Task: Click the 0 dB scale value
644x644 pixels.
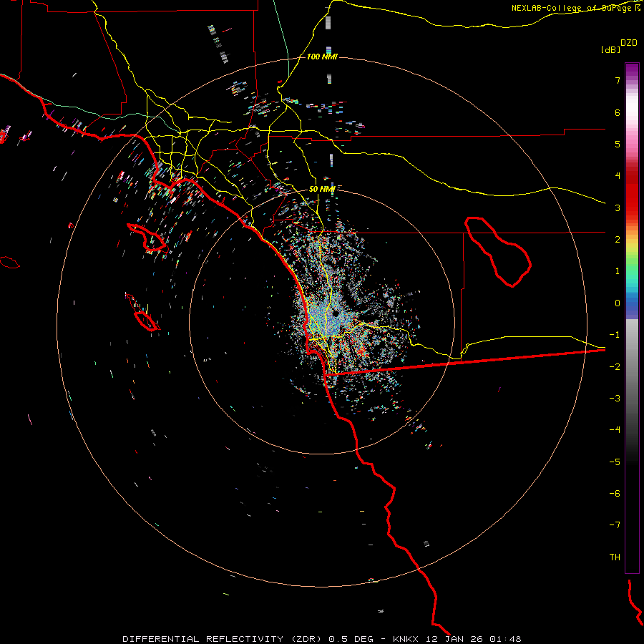Action: click(x=618, y=303)
